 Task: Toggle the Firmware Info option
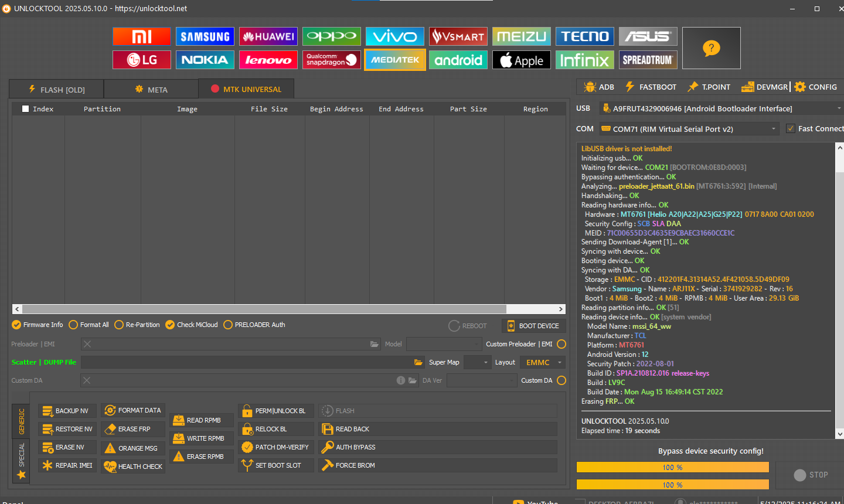[x=38, y=325]
